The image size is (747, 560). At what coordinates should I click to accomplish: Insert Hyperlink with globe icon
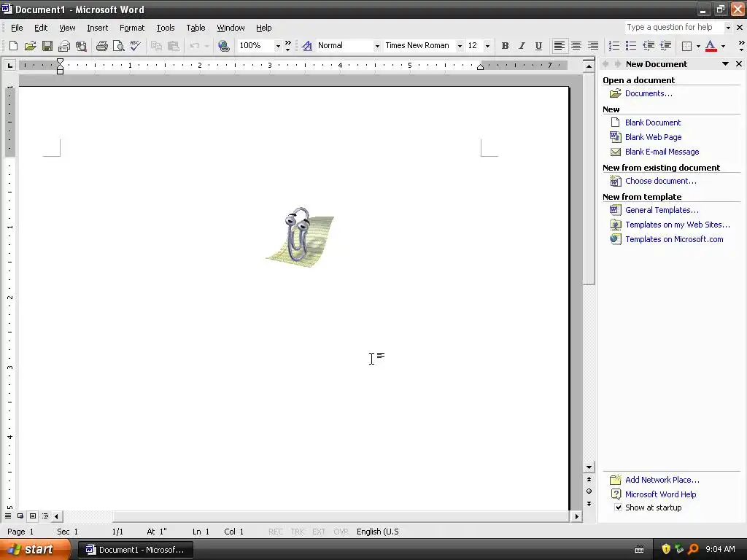223,46
